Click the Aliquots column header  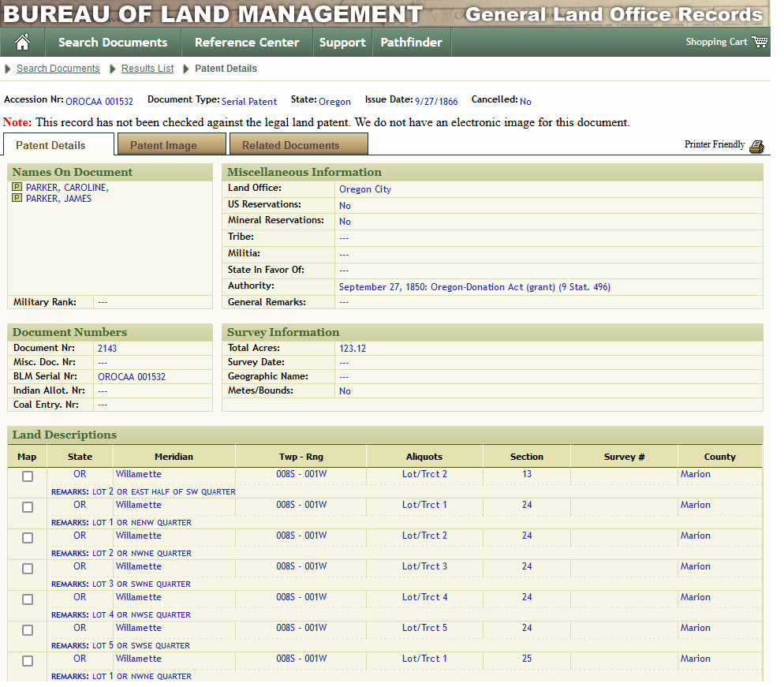coord(424,457)
